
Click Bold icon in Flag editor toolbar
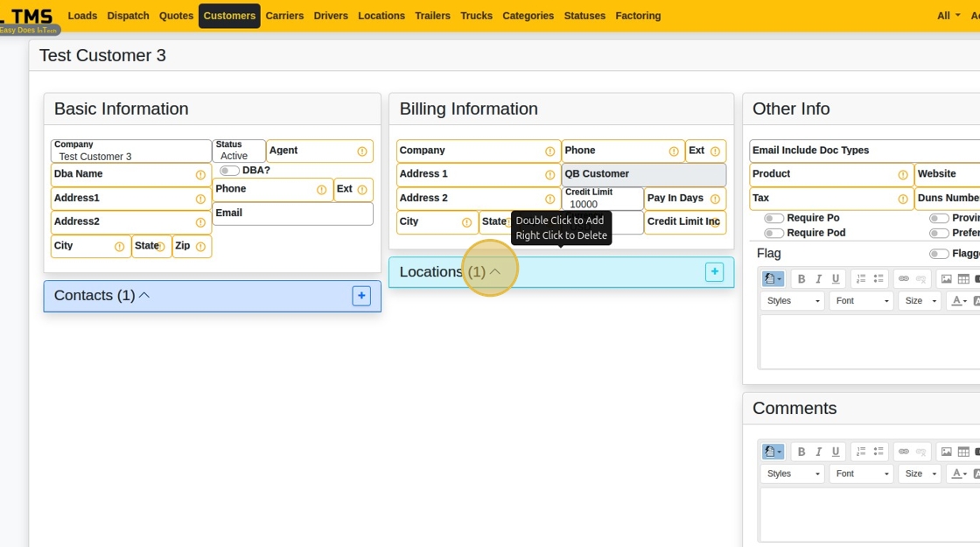[801, 279]
